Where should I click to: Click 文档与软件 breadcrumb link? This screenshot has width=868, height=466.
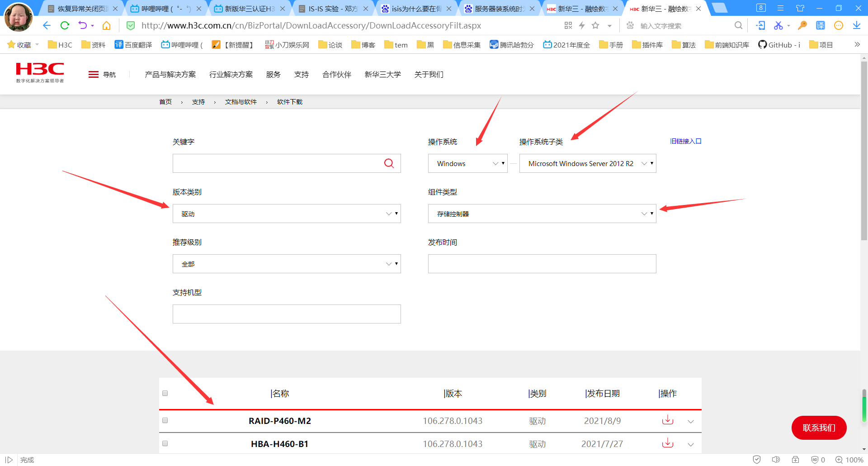coord(241,102)
